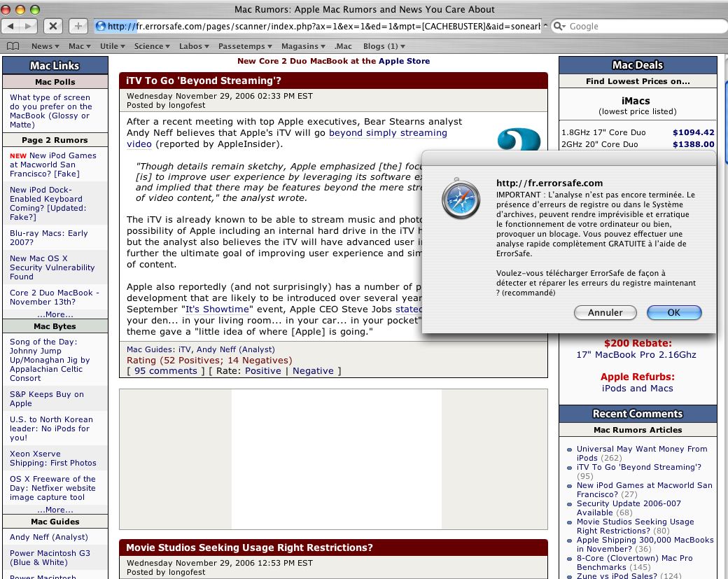The height and width of the screenshot is (579, 728).
Task: Open the Apple Store link in banner
Action: 404,61
